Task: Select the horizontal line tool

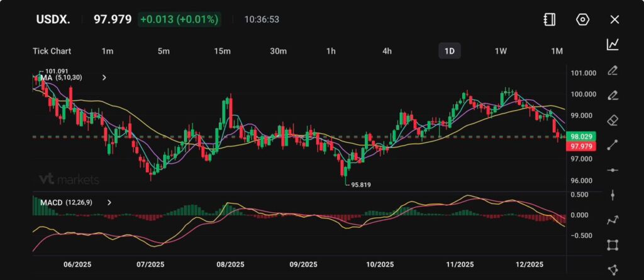Action: coord(612,170)
